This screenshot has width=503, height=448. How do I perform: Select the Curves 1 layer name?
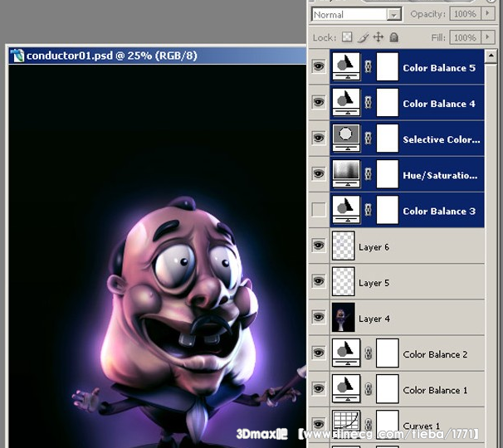coord(421,426)
